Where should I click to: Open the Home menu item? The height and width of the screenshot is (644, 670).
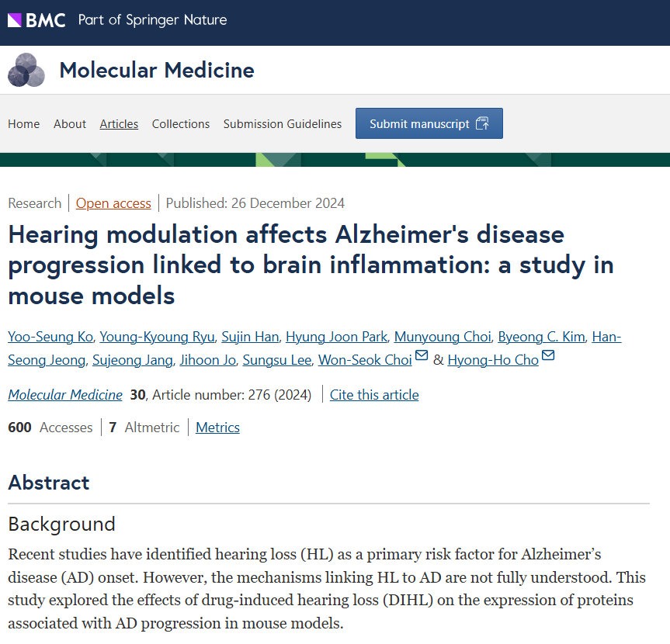click(x=23, y=124)
